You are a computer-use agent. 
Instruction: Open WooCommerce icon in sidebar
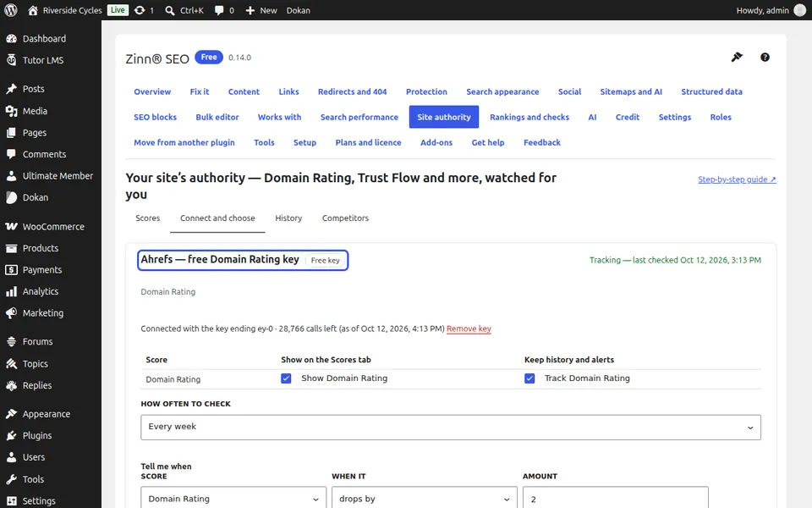coord(11,227)
